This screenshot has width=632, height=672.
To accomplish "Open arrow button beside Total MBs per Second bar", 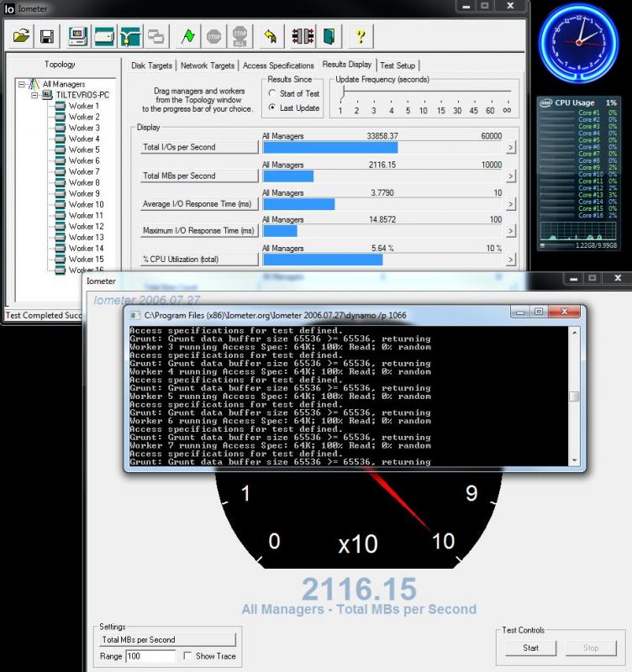I will point(510,176).
